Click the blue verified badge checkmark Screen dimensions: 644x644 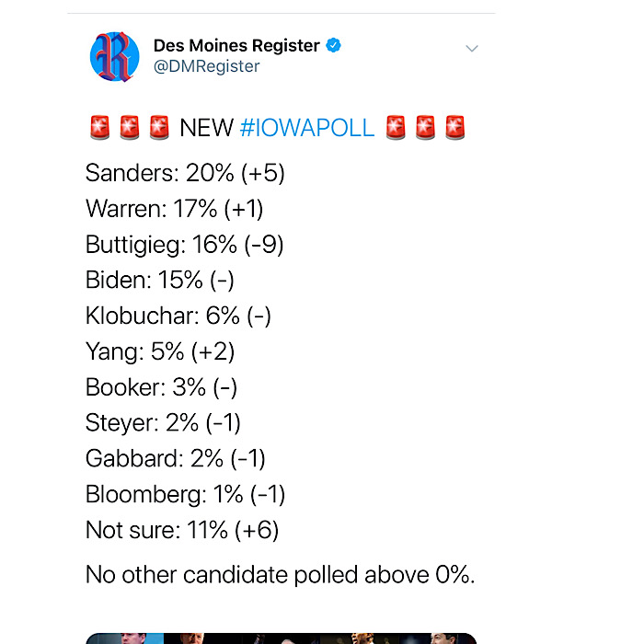333,45
